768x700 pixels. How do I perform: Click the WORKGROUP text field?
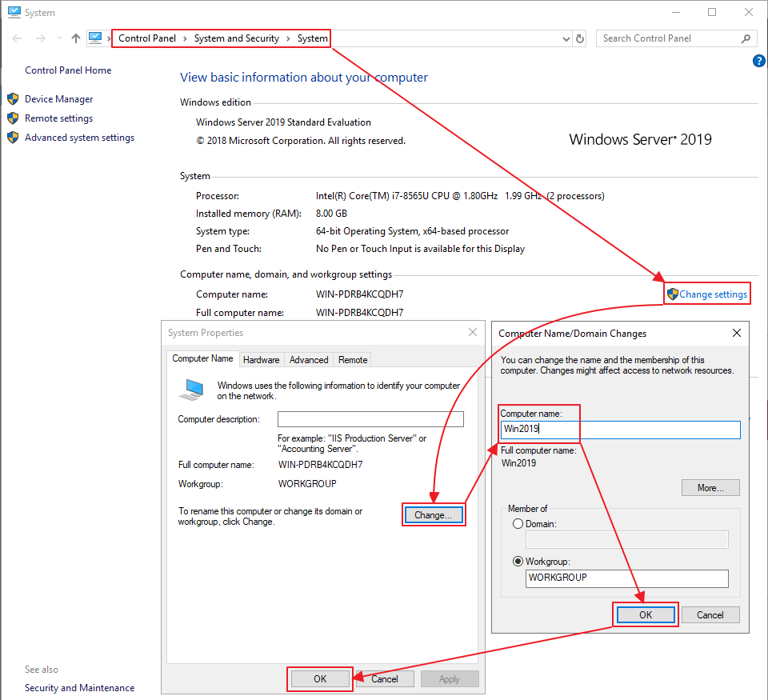tap(627, 578)
